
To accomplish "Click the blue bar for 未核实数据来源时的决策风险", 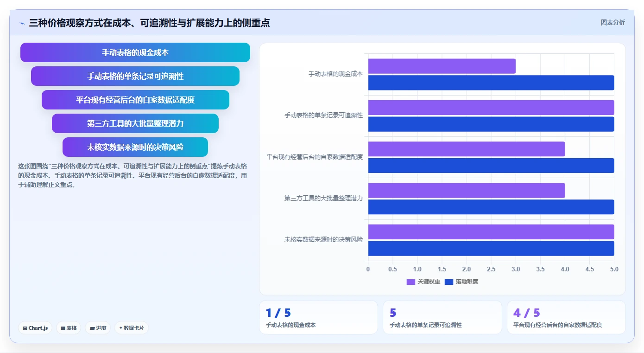I will (x=491, y=248).
